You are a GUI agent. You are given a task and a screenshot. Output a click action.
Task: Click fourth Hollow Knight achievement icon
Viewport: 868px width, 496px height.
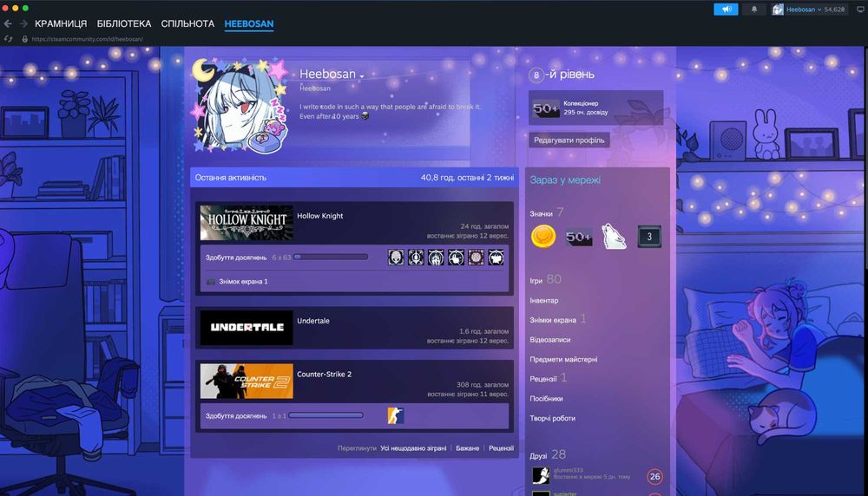coord(456,258)
